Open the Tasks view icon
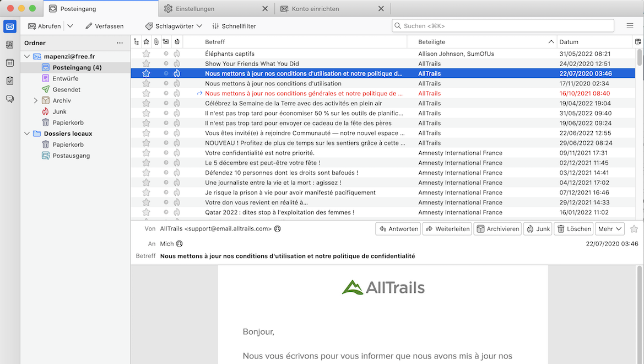Screen dimensions: 644x364 tap(10, 81)
